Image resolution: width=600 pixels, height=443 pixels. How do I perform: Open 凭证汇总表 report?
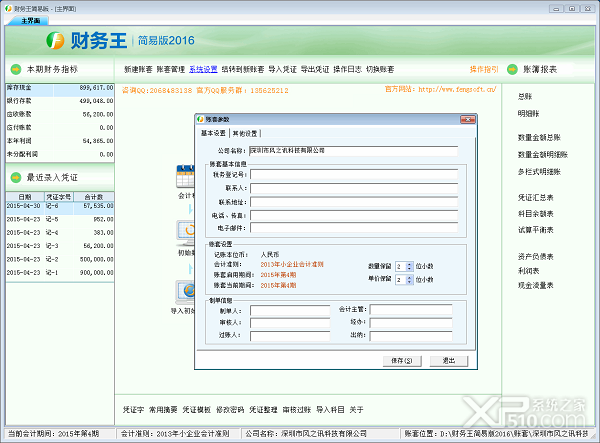point(536,197)
